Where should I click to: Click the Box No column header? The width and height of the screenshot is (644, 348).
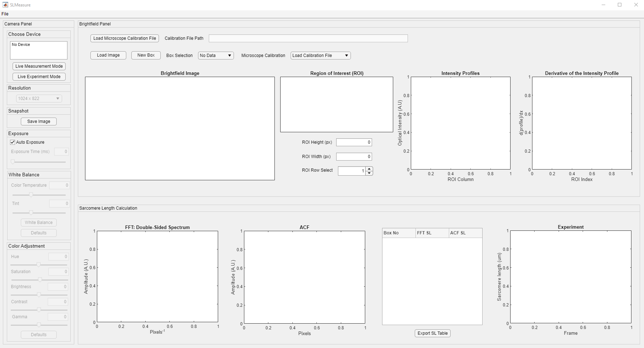click(x=399, y=233)
